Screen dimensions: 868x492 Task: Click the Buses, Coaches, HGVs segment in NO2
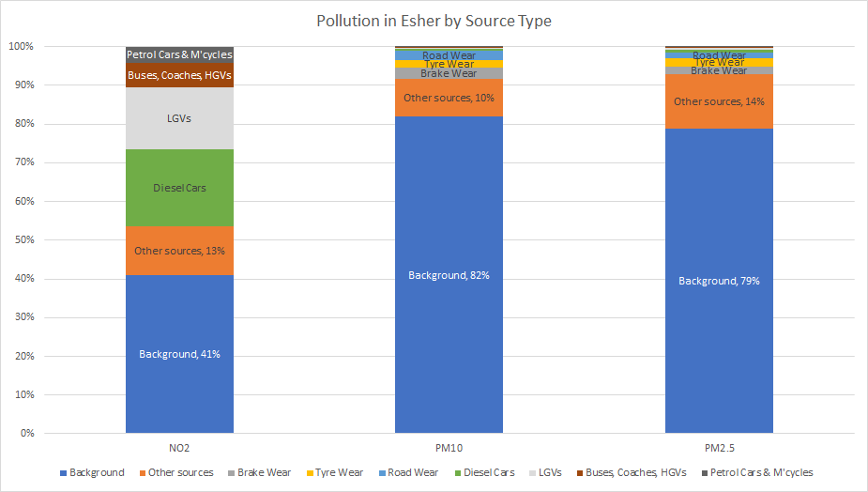coord(179,74)
